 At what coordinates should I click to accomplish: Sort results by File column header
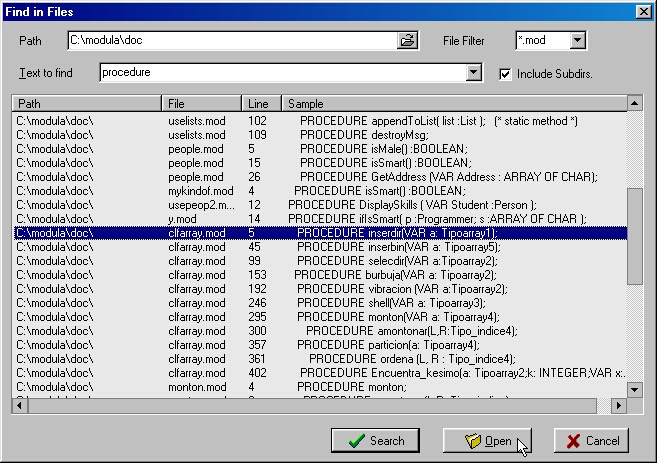pos(202,103)
